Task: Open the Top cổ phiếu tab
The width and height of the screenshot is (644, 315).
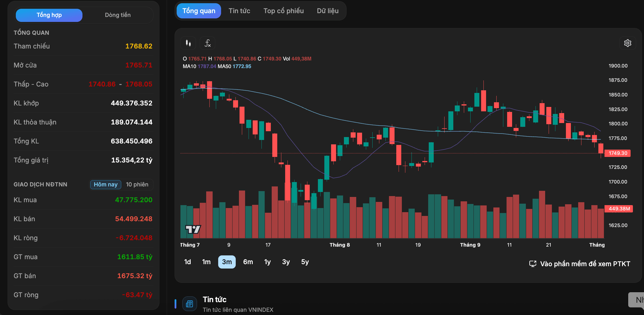Action: click(x=283, y=11)
